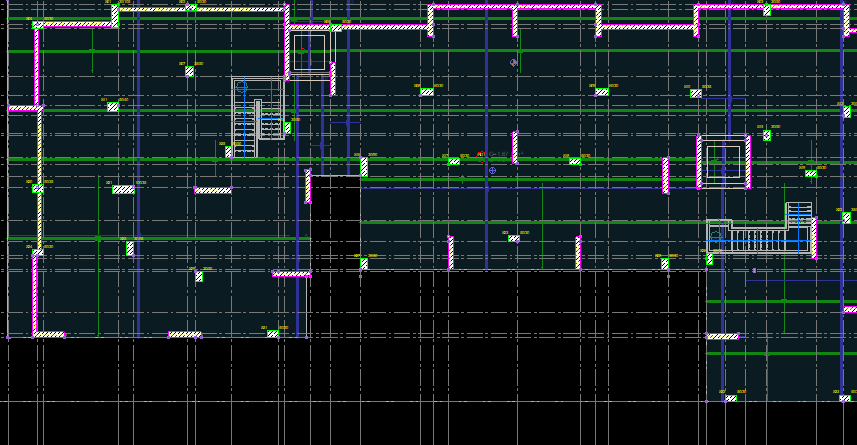
Task: Pick the square shaft above the left staircase
Action: (309, 53)
